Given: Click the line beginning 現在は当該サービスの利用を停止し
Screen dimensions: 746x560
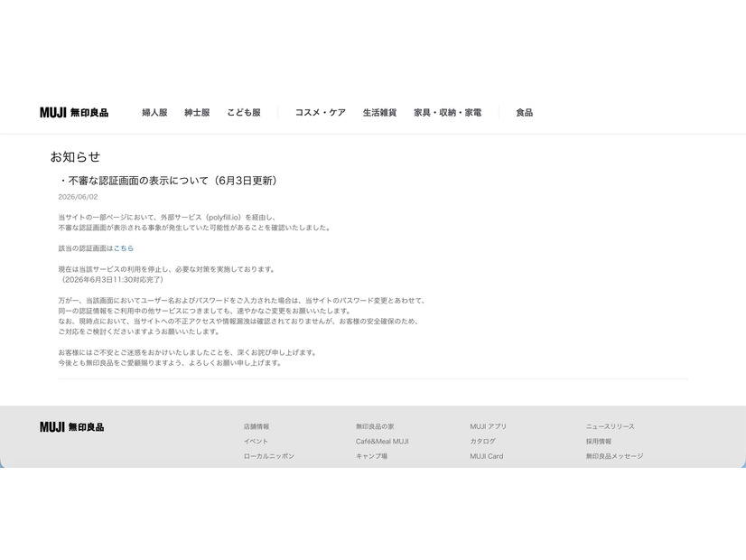Looking at the screenshot, I should (x=167, y=269).
